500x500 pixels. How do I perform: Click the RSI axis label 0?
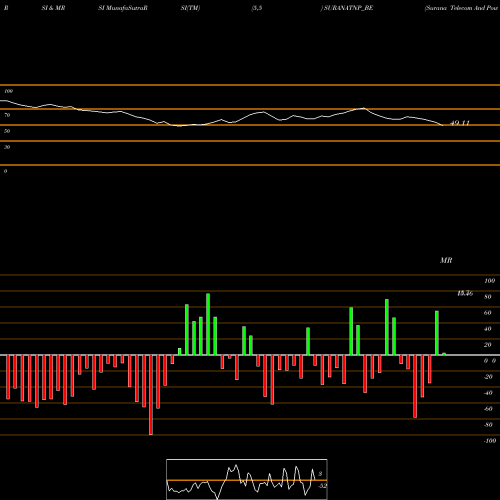coord(5,171)
